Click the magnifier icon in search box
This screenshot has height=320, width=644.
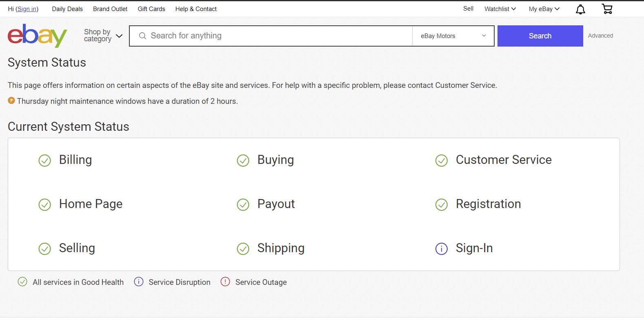pyautogui.click(x=142, y=36)
